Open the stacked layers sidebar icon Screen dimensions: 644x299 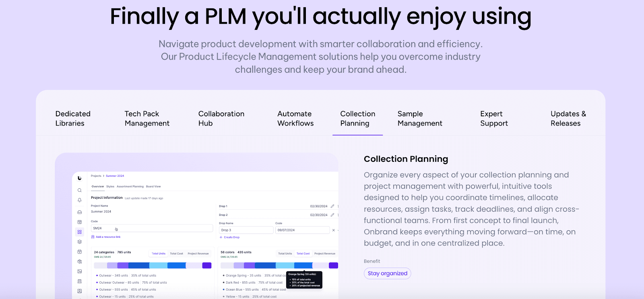[x=79, y=242]
